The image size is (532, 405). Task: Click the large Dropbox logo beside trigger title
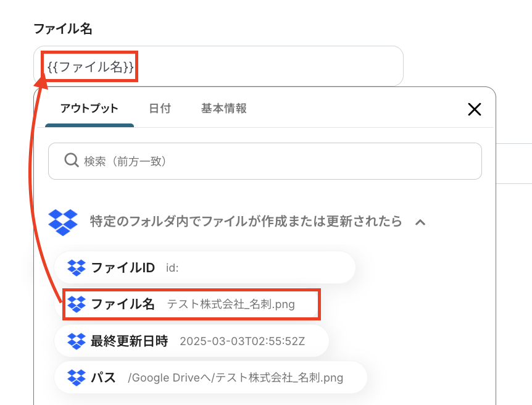pyautogui.click(x=63, y=222)
